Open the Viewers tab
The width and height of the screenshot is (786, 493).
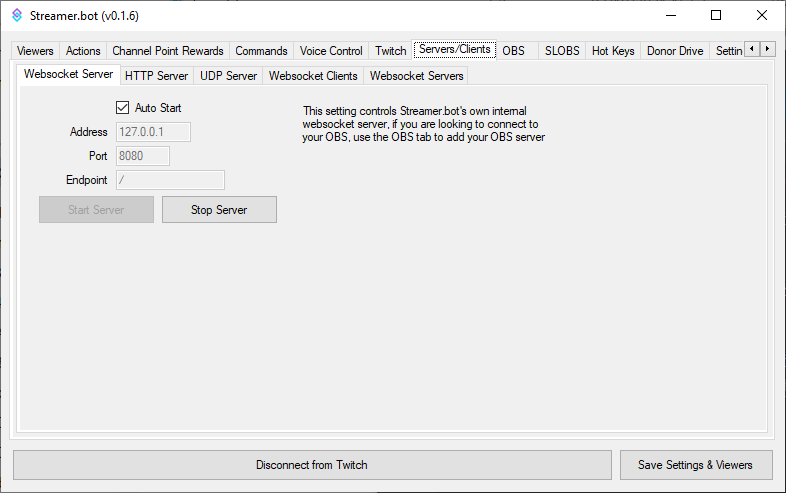(x=35, y=51)
